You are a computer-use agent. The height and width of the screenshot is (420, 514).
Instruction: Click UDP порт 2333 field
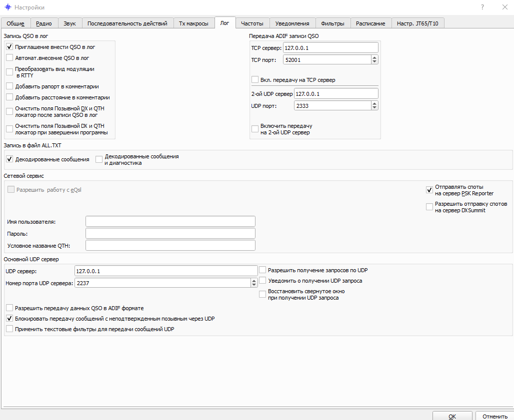point(332,106)
